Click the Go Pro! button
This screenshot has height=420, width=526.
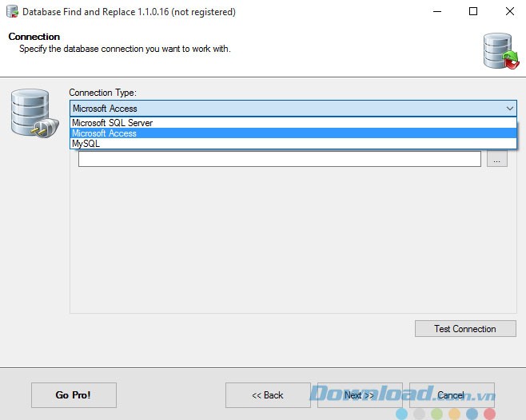(x=74, y=395)
